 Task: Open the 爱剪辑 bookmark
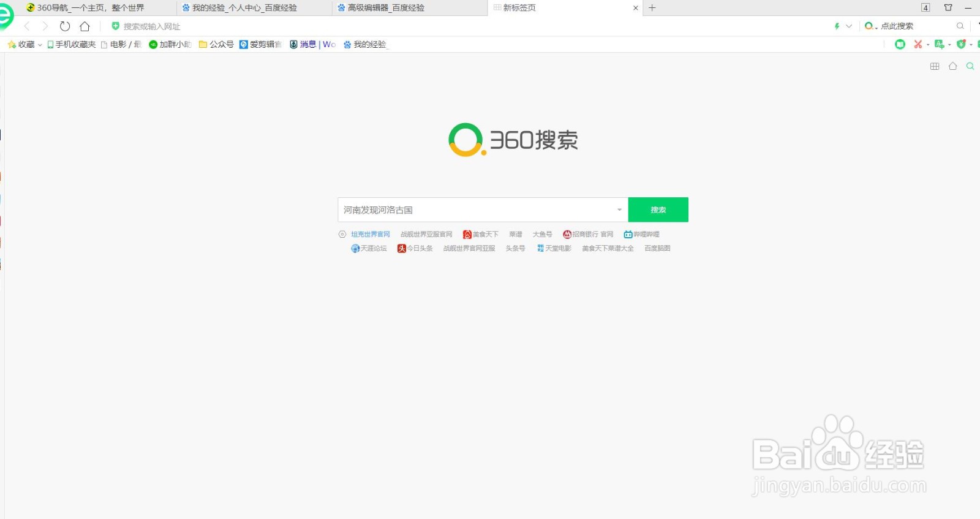tap(260, 44)
